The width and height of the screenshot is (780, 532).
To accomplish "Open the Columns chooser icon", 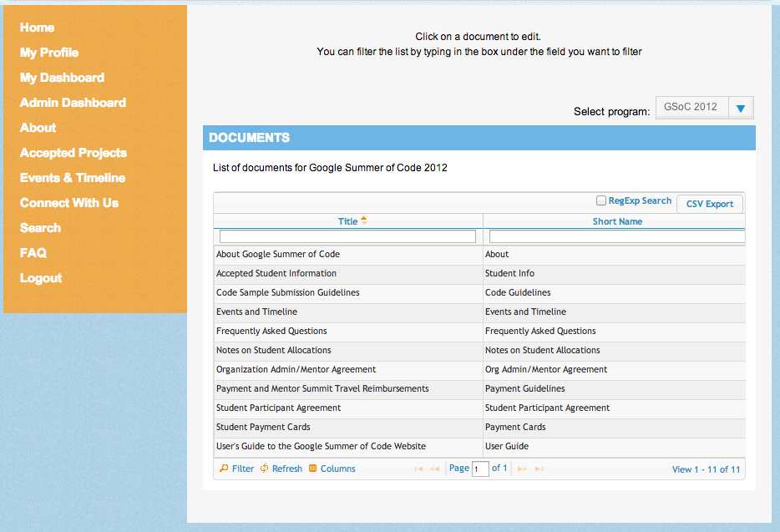I will tap(313, 469).
